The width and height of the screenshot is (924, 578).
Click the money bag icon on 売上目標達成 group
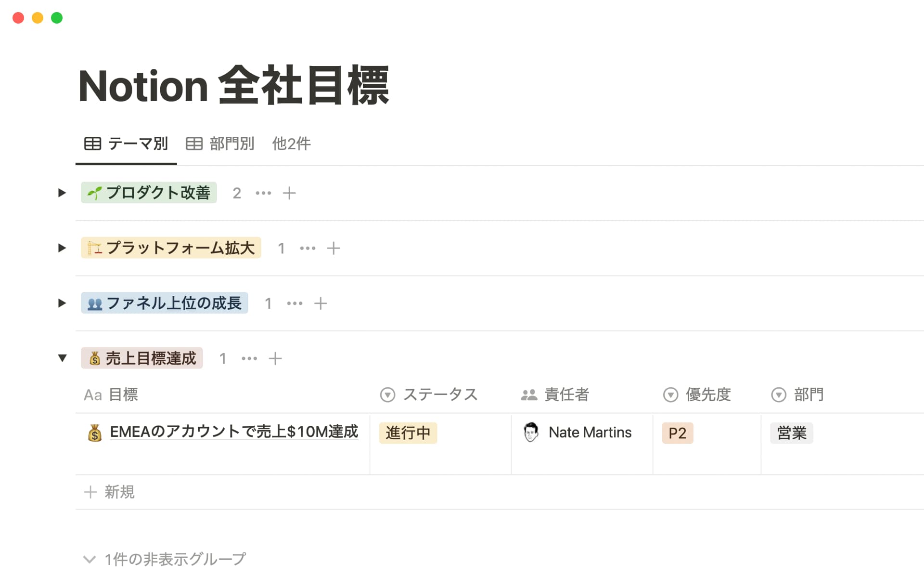click(x=94, y=358)
